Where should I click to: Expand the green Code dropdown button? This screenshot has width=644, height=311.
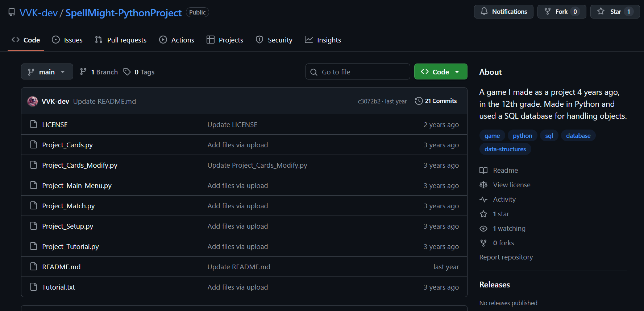(441, 72)
